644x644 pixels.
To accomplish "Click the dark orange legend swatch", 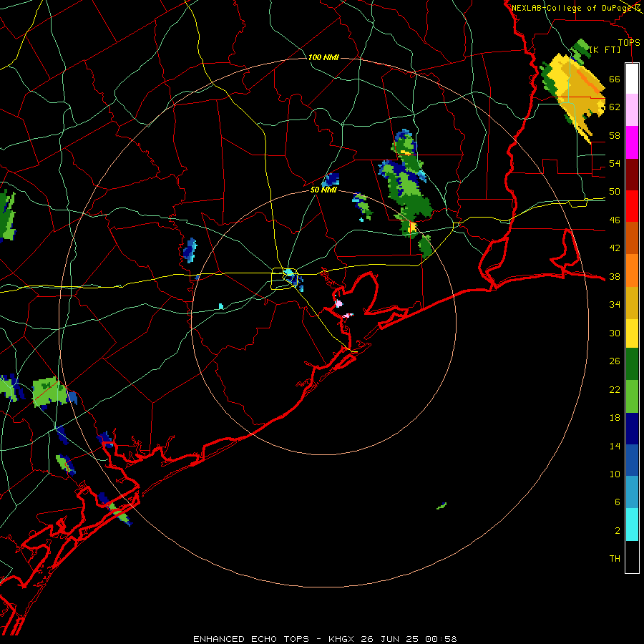I will tap(632, 238).
